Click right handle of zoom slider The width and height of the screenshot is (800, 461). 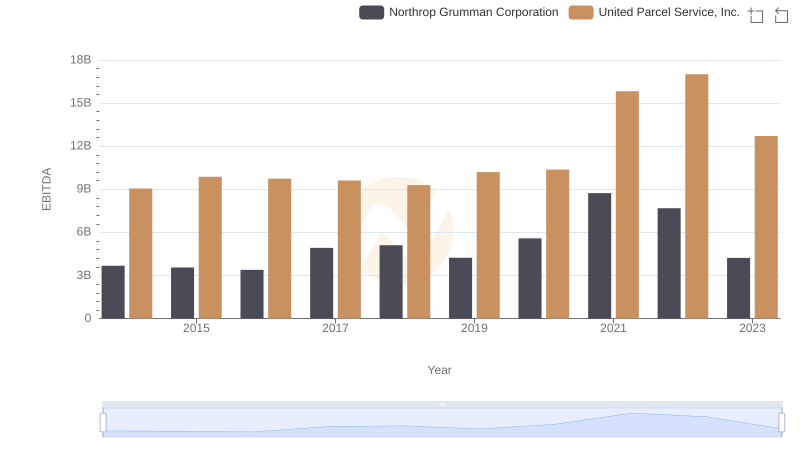pos(782,423)
